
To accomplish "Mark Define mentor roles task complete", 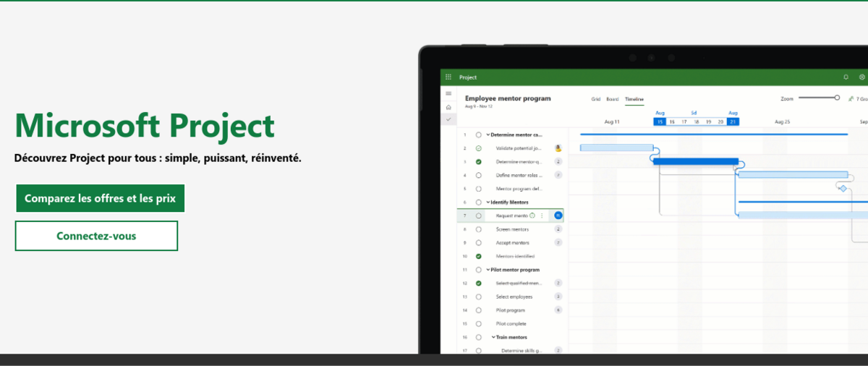I will 478,175.
